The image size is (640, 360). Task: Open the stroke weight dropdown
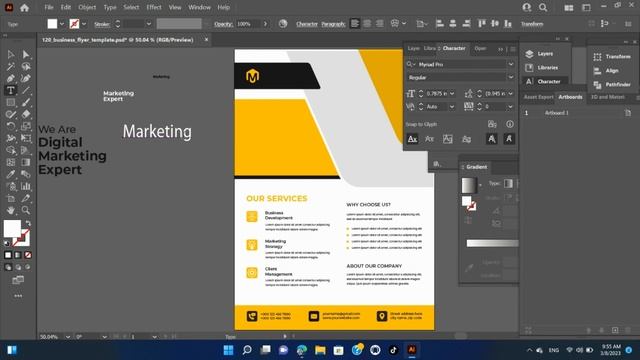pos(149,24)
